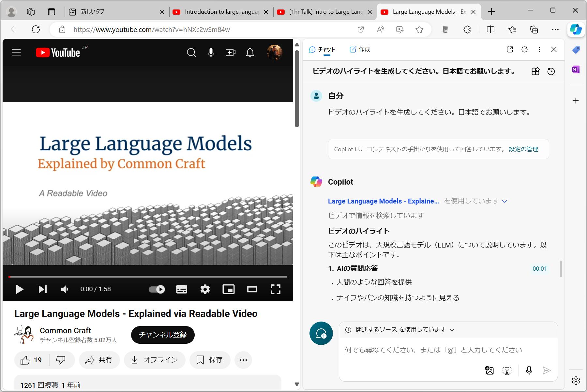Screen dimensions: 587x392
Task: Open the Edge profile avatar icon
Action: coord(12,12)
